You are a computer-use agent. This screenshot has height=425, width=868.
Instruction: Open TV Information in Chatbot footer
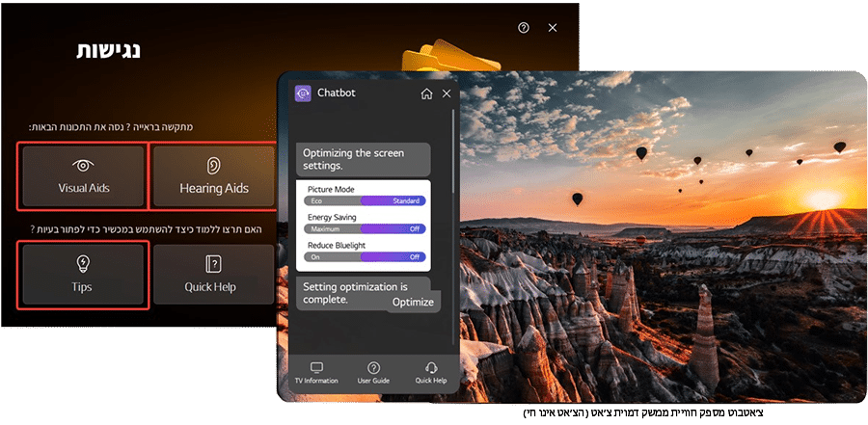tap(316, 372)
